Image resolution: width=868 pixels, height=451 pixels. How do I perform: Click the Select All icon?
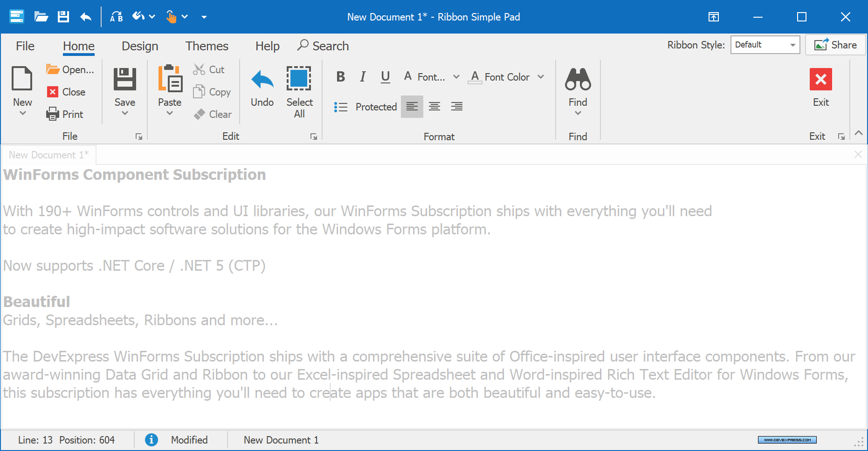tap(299, 79)
